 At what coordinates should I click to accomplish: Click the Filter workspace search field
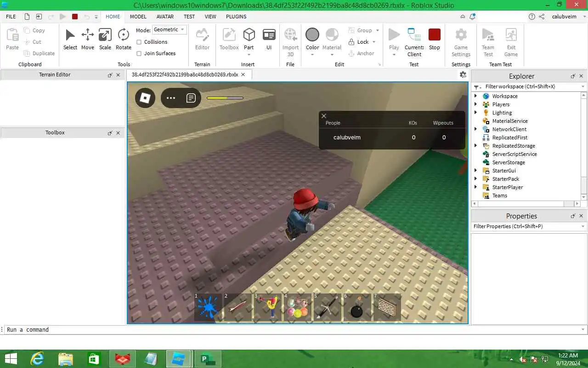click(x=529, y=86)
